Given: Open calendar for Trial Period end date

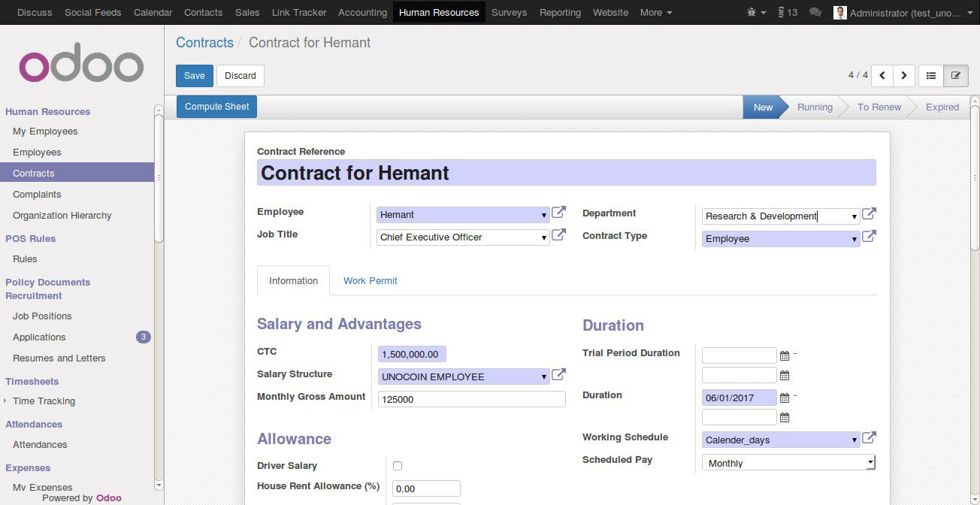Looking at the screenshot, I should click(x=785, y=375).
